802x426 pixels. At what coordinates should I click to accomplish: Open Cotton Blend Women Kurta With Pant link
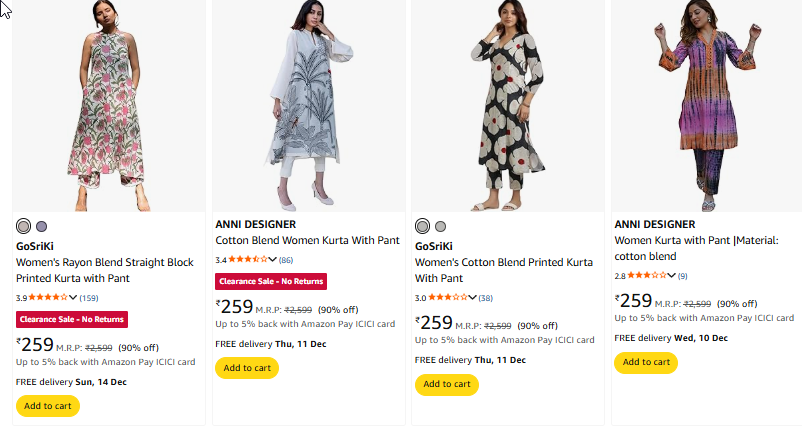[307, 241]
